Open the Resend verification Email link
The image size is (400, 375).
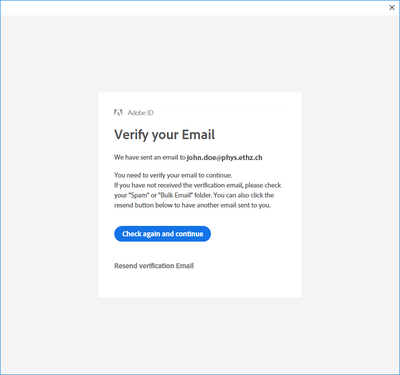pos(154,266)
